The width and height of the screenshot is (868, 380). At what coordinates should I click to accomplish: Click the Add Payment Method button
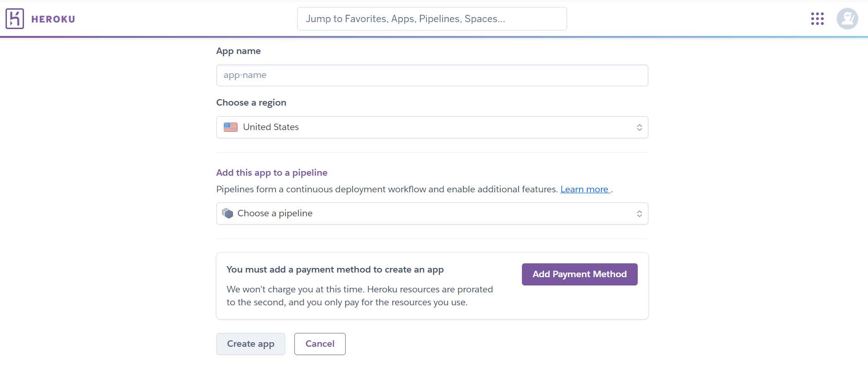[x=580, y=274]
